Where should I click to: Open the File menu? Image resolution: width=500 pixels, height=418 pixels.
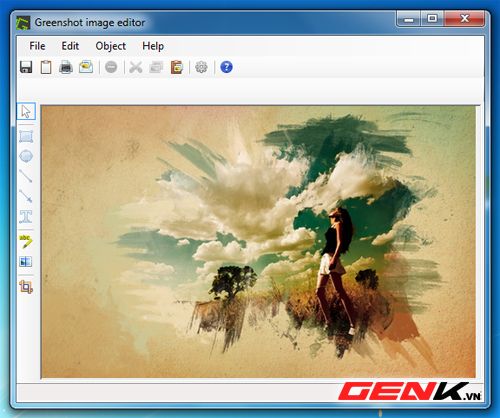pos(37,46)
